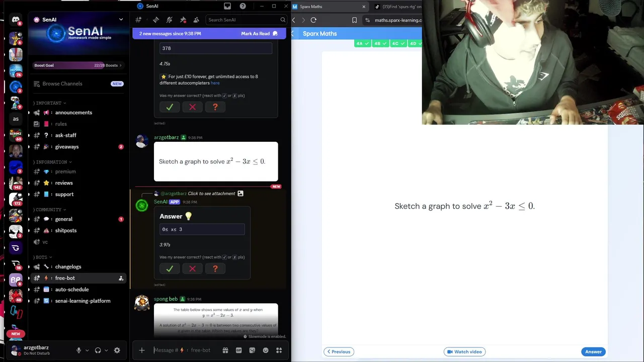Open GIF picker in message bar

[239, 350]
